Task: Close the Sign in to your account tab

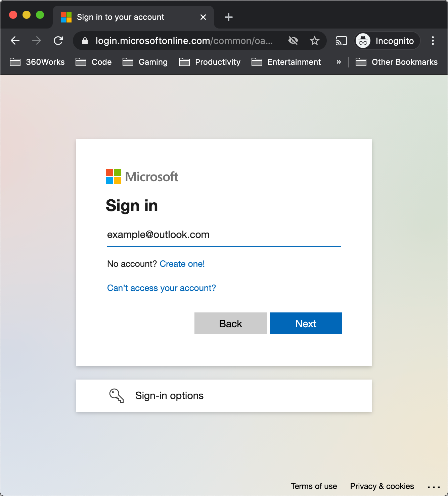Action: pos(203,17)
